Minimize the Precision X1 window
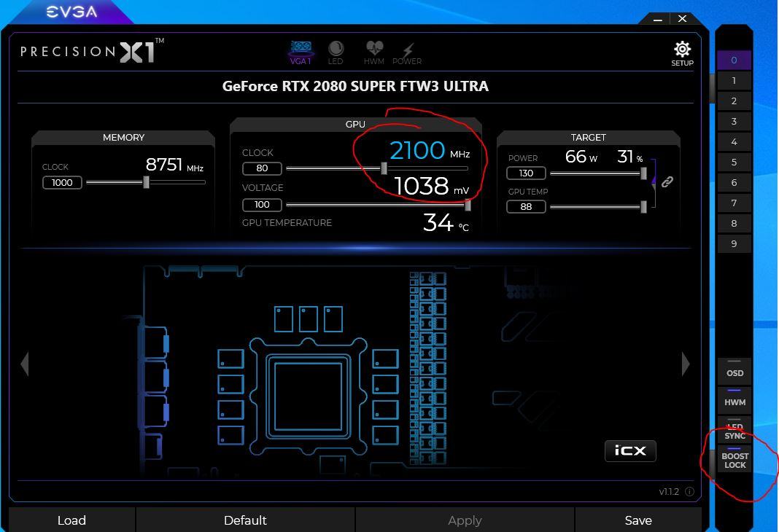This screenshot has width=779, height=532. pyautogui.click(x=658, y=19)
